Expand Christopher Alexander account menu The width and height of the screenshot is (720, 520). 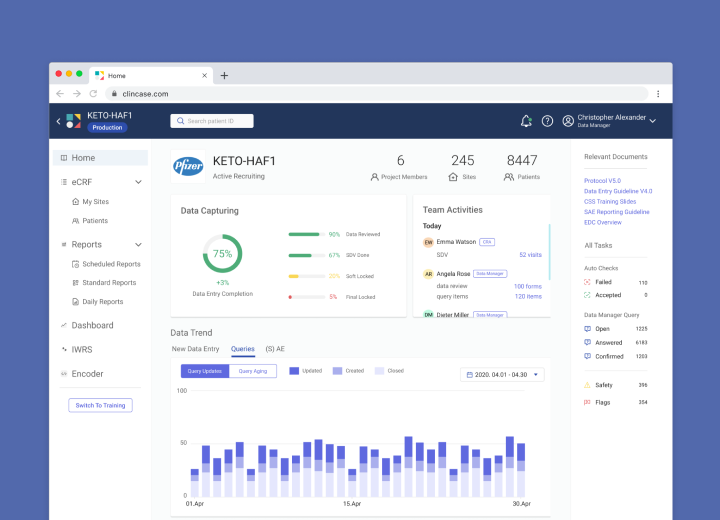[653, 121]
